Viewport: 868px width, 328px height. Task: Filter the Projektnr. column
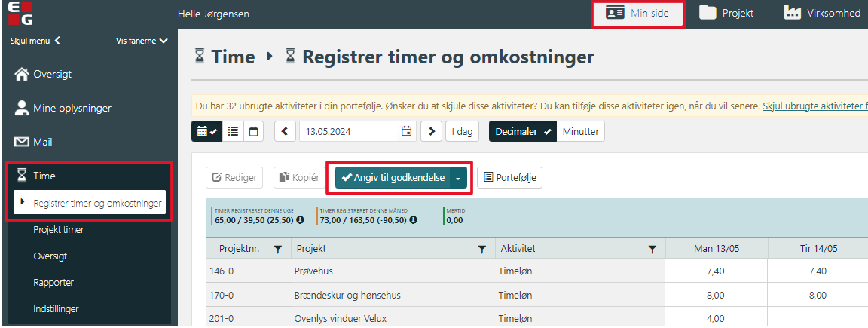click(277, 249)
